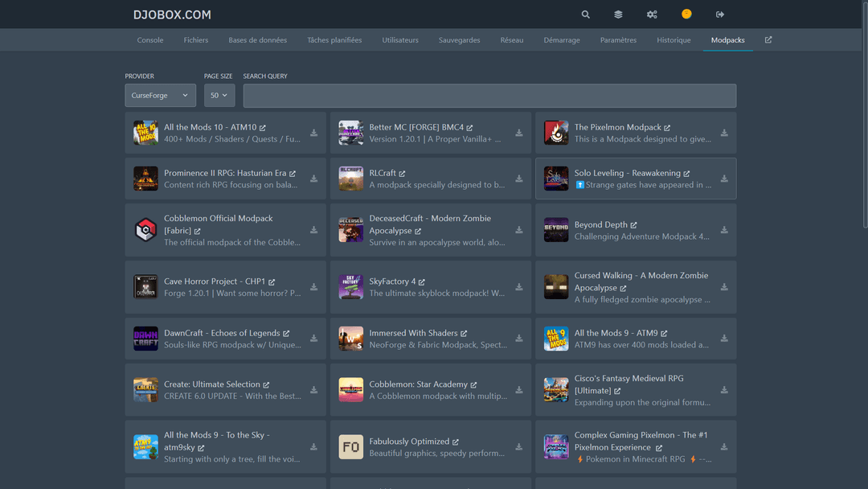Download DeceasedCraft - Modern Zombie Apocalypse

519,230
